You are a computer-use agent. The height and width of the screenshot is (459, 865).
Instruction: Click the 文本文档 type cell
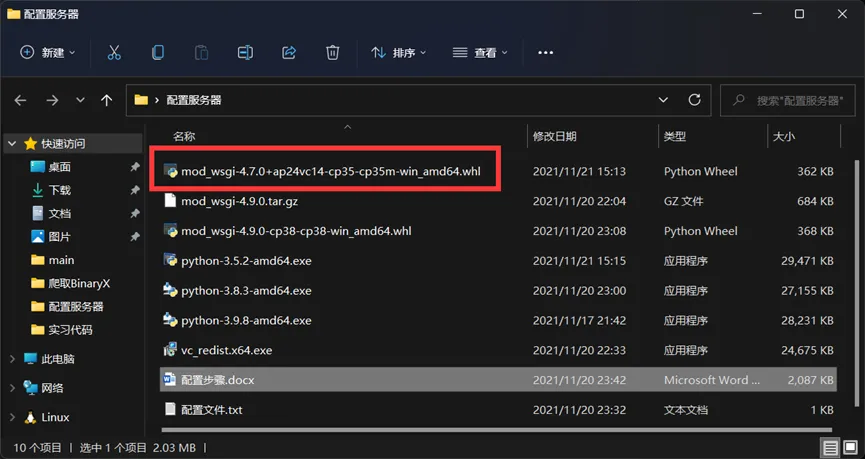pyautogui.click(x=686, y=410)
